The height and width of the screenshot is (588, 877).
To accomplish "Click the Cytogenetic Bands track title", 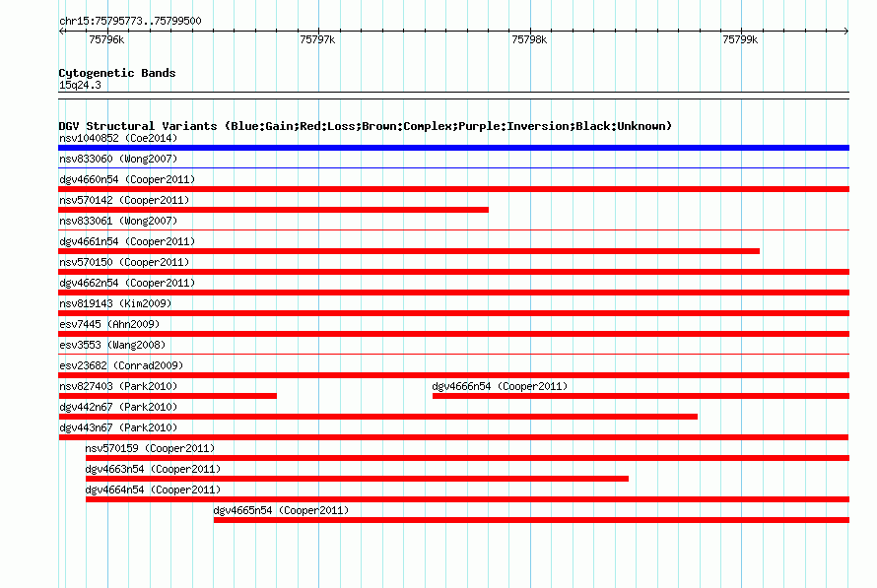I will [x=117, y=73].
